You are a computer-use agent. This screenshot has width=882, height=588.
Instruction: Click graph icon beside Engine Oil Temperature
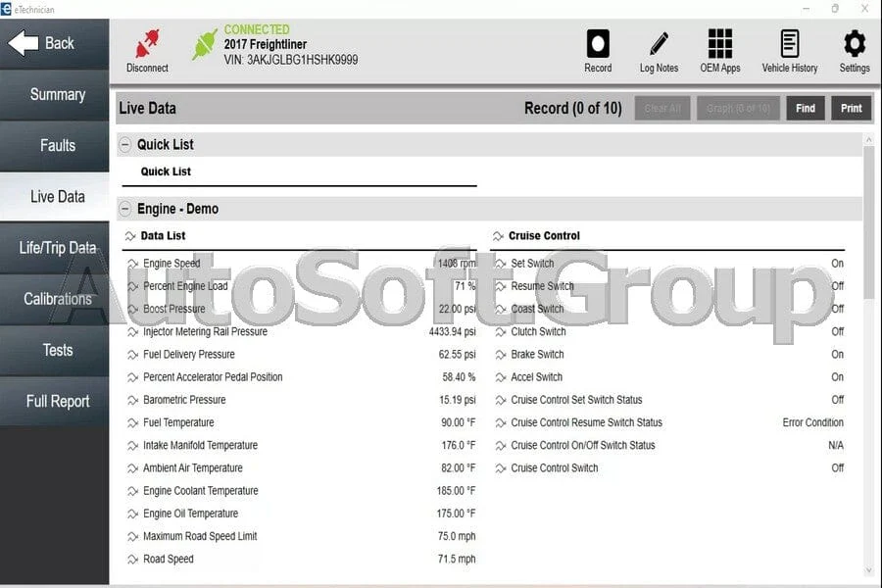(132, 514)
